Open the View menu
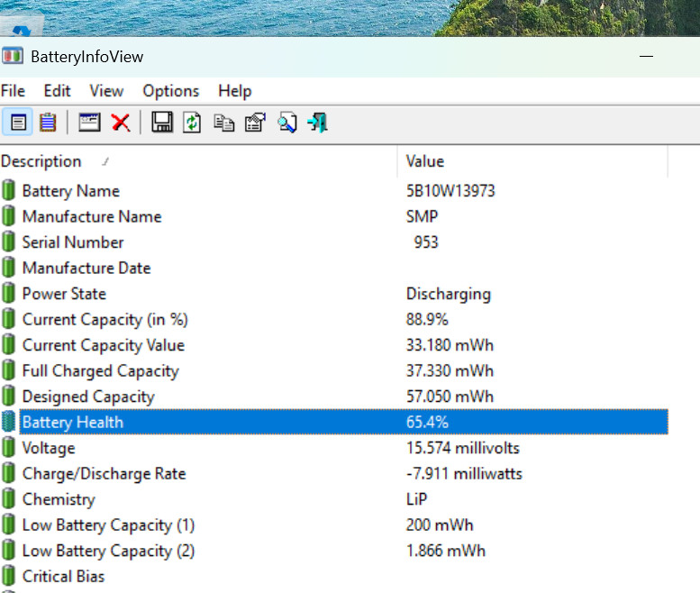Viewport: 700px width, 593px height. coord(106,91)
